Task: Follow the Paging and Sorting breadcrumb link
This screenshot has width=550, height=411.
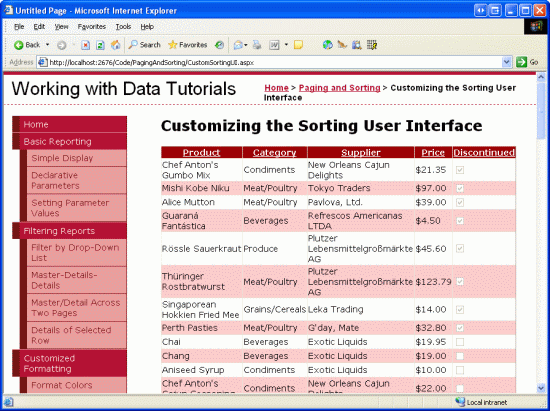Action: pos(339,88)
